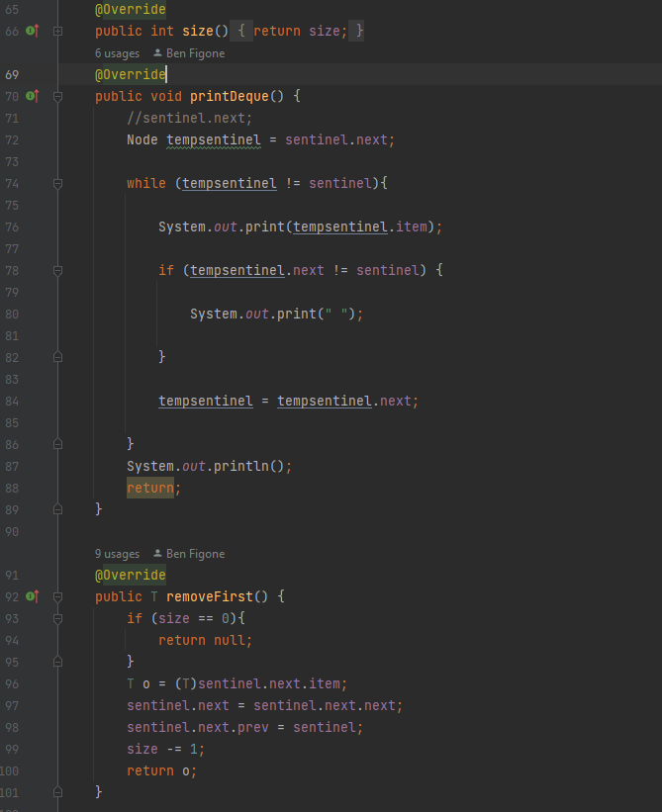Collapse the removeFirst method at line 92
This screenshot has width=662, height=812.
point(57,596)
